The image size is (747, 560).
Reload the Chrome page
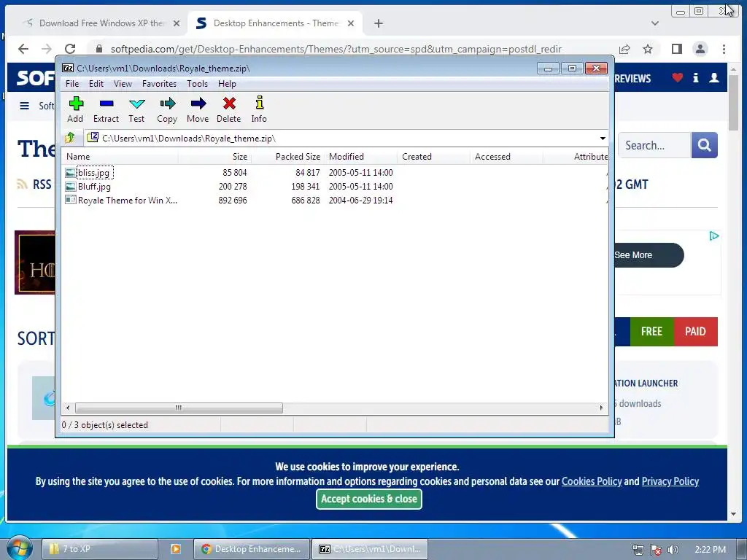[70, 49]
